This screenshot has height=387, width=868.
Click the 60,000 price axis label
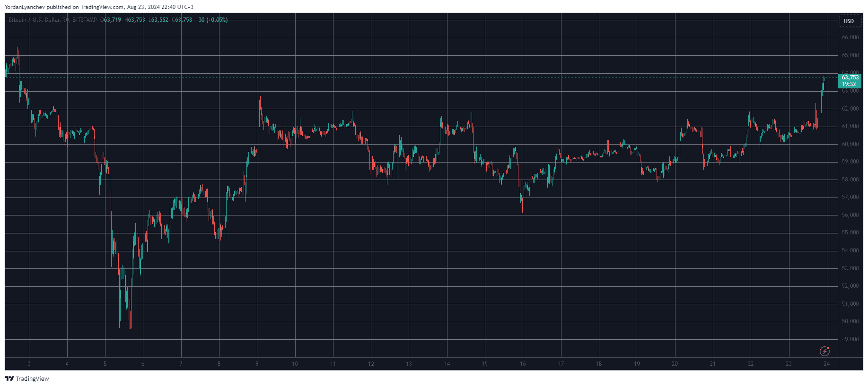[x=850, y=144]
